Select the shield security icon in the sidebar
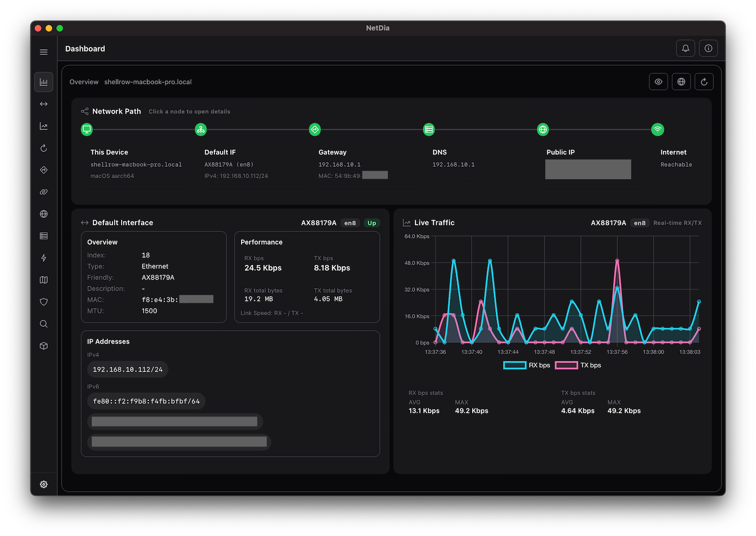Screen dimensions: 756x536 tap(44, 301)
